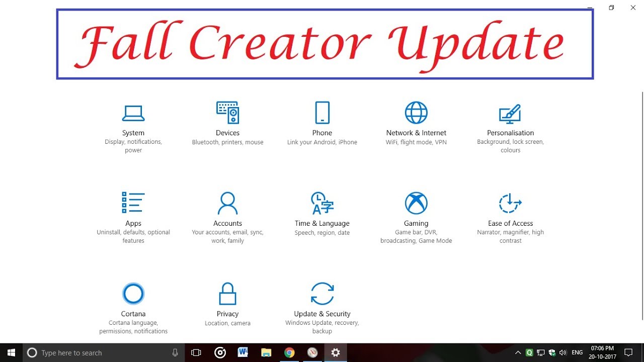Open Time & Language settings
This screenshot has width=644, height=362.
(322, 214)
